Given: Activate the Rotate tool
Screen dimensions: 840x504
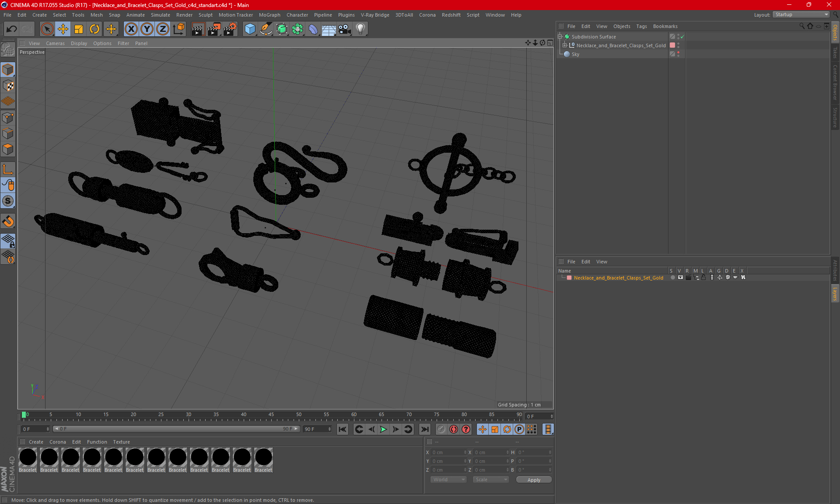Looking at the screenshot, I should coord(94,29).
